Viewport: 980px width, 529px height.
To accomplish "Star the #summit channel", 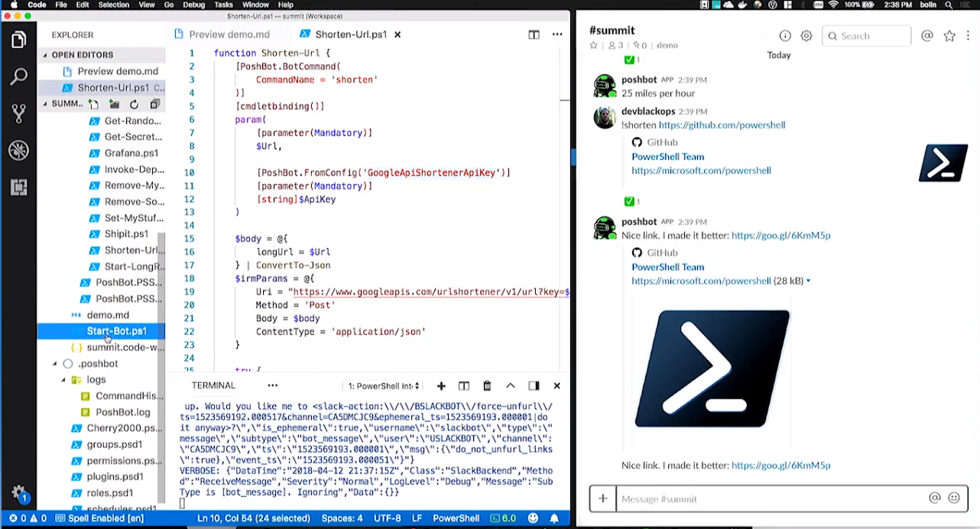I will click(593, 45).
